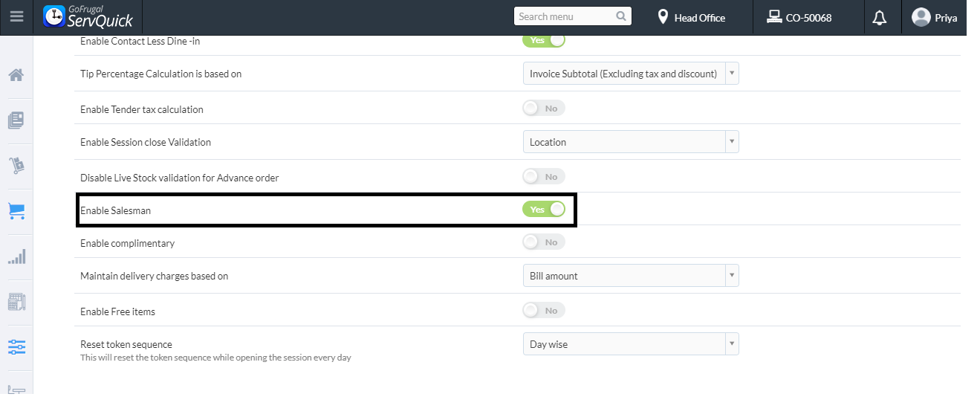The image size is (980, 420).
Task: Open the hamburger navigation menu
Action: tap(16, 16)
